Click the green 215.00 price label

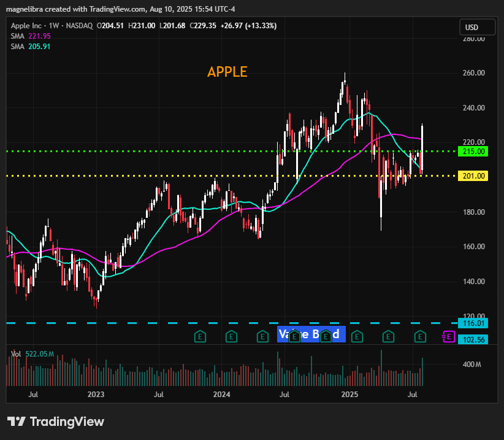[473, 151]
